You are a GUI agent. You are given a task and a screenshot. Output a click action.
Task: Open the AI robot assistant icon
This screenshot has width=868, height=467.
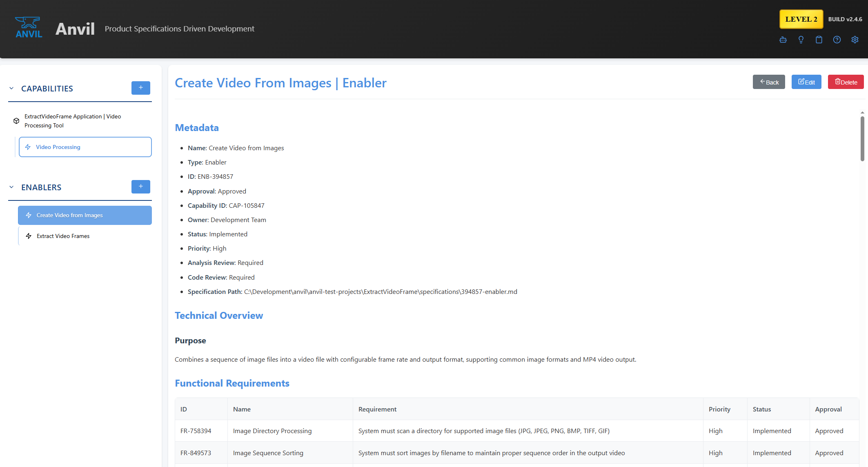pyautogui.click(x=783, y=40)
